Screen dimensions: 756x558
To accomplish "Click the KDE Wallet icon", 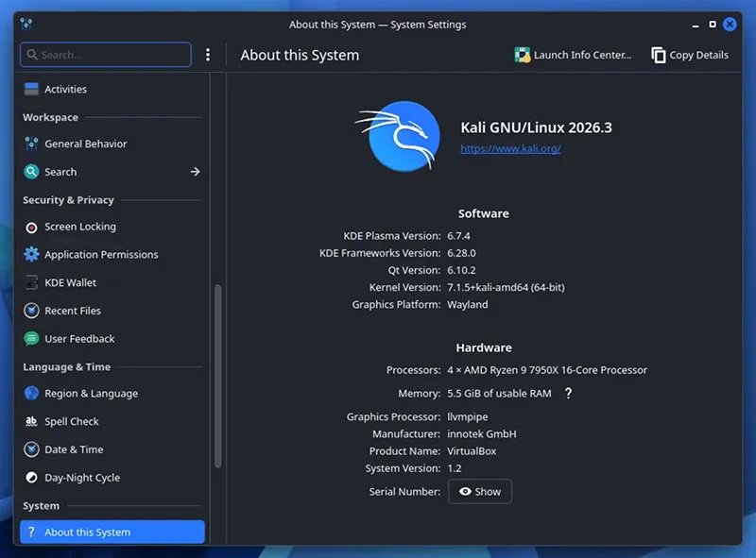I will click(31, 282).
